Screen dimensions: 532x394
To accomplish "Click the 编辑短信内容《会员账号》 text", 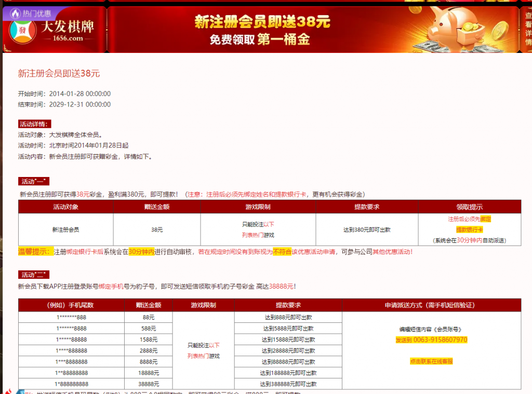I will (x=431, y=329).
